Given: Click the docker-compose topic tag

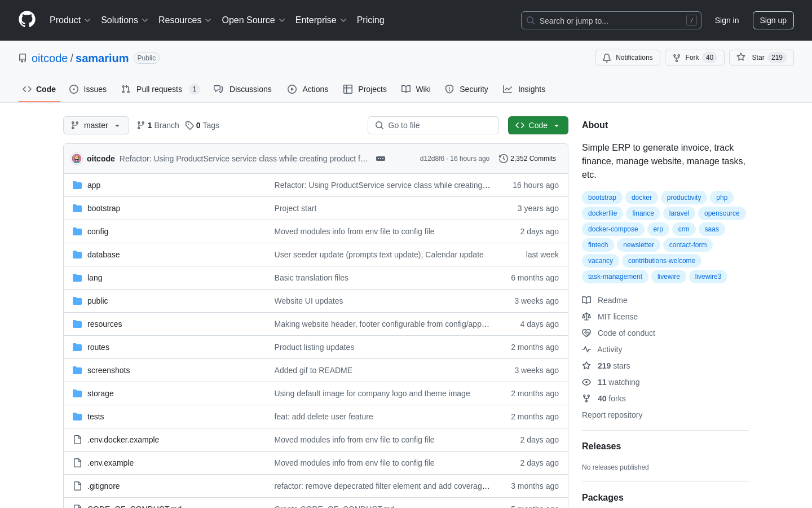Looking at the screenshot, I should [613, 229].
